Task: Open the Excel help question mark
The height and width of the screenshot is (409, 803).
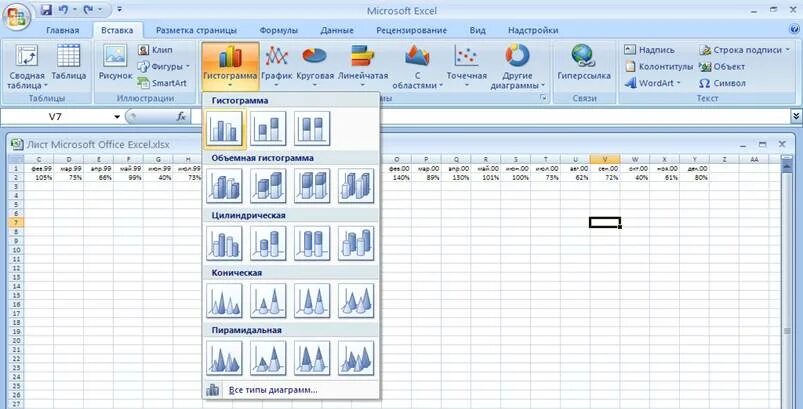Action: 794,30
